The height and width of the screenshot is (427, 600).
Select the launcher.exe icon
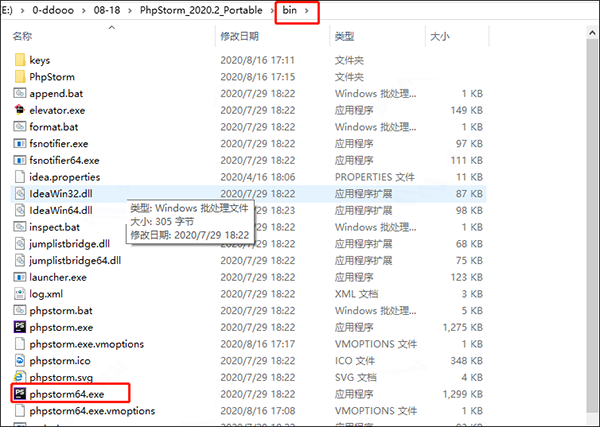[x=20, y=277]
